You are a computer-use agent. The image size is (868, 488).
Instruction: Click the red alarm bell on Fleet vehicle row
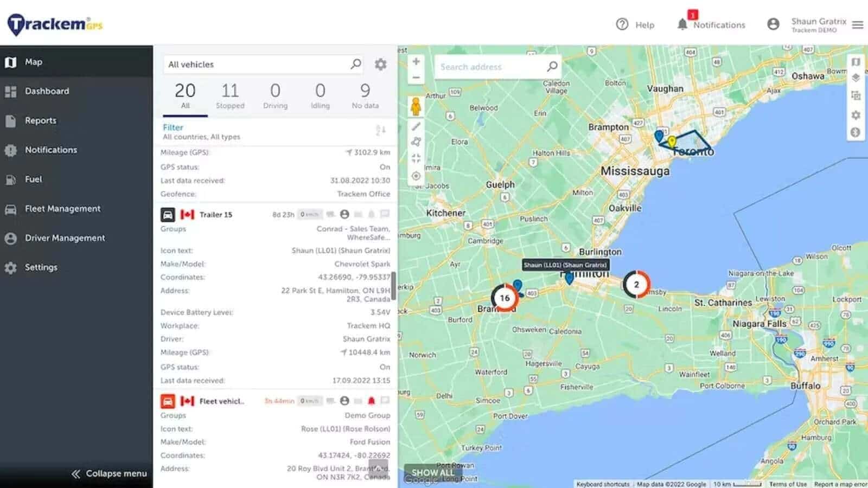click(x=372, y=401)
